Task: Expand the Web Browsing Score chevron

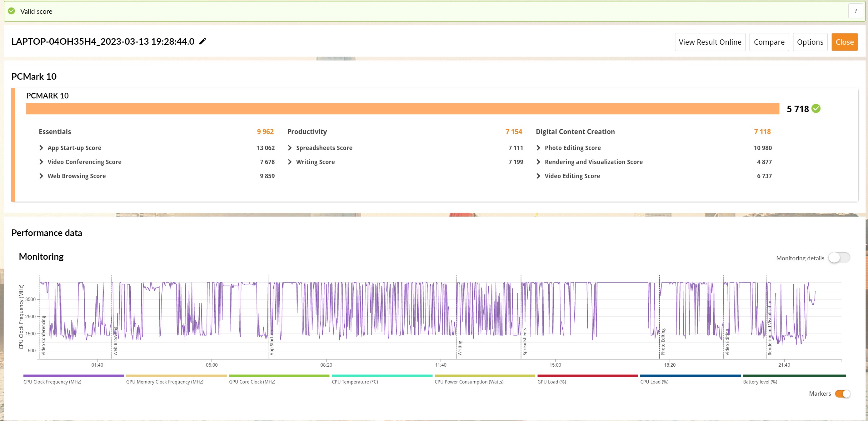Action: click(41, 176)
